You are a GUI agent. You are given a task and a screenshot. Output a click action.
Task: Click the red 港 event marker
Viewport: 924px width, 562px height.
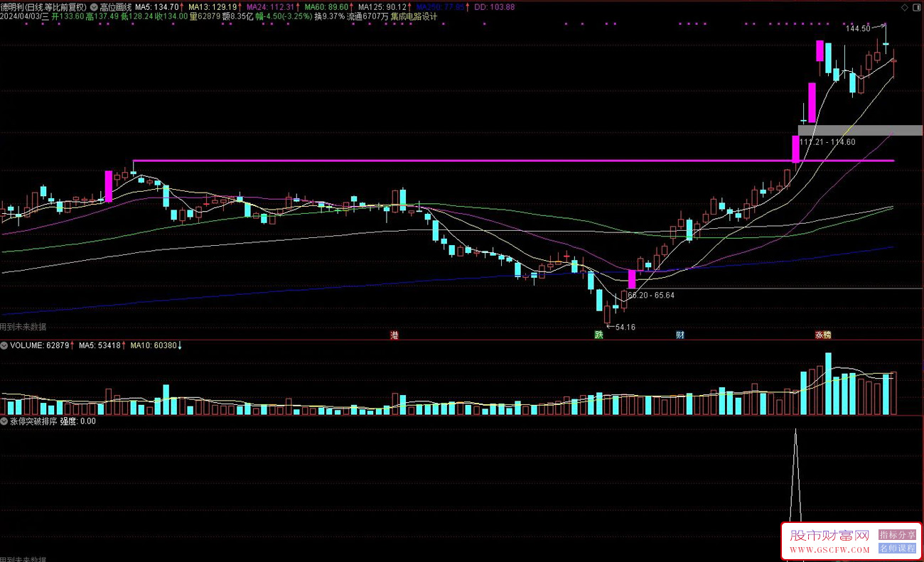coord(394,335)
